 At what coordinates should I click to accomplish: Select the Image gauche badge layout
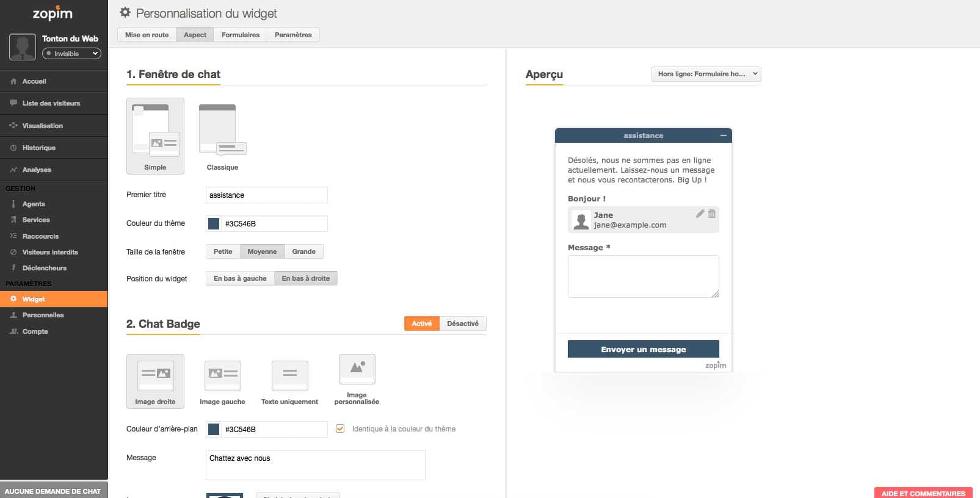[x=222, y=375]
